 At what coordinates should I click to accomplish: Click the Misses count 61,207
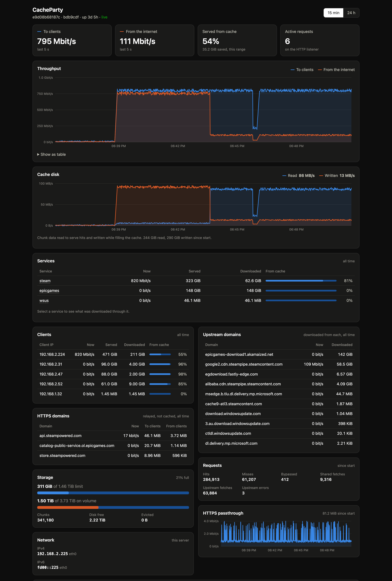pyautogui.click(x=249, y=479)
